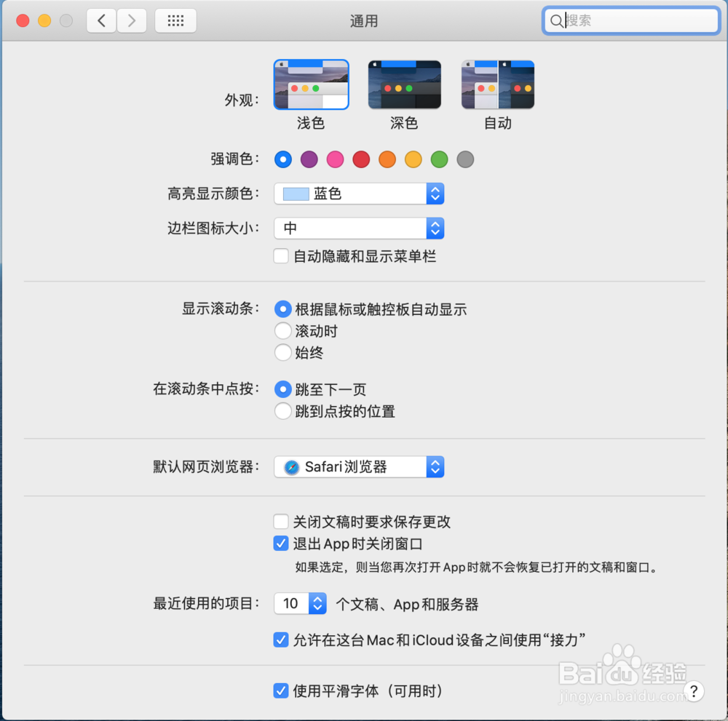Select 根据鼠标或触控板自动显示 radio button
This screenshot has width=728, height=721.
click(282, 309)
